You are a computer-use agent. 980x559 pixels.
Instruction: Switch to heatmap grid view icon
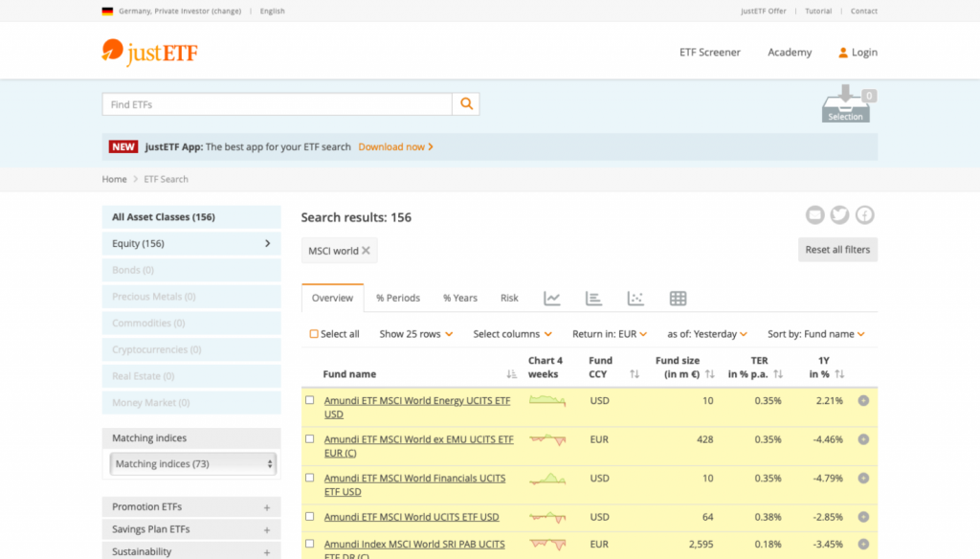[x=679, y=299]
